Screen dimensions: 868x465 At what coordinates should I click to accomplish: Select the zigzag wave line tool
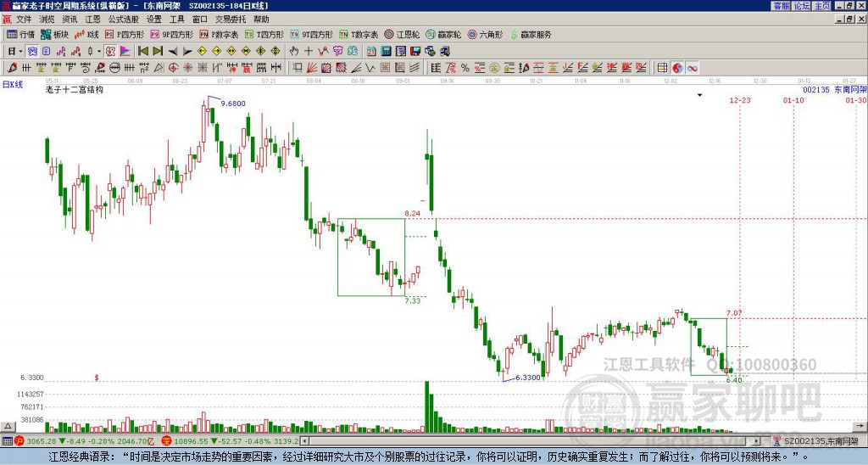tap(370, 68)
